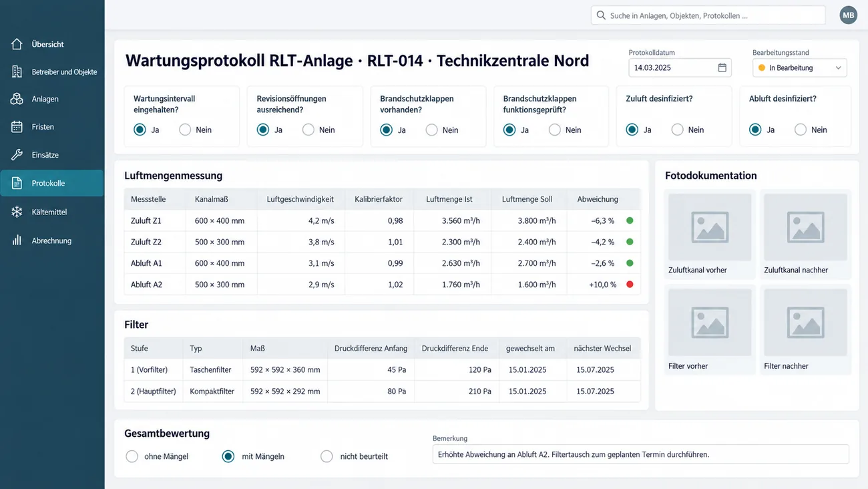Click the Abrechnung bar chart icon
Viewport: 868px width, 489px height.
pyautogui.click(x=17, y=240)
